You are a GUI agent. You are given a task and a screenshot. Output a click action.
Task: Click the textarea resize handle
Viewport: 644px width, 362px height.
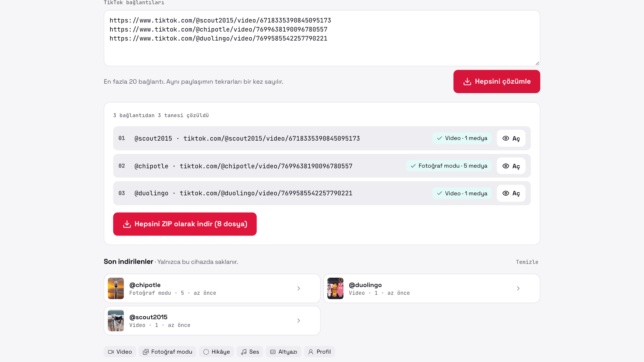pyautogui.click(x=537, y=63)
